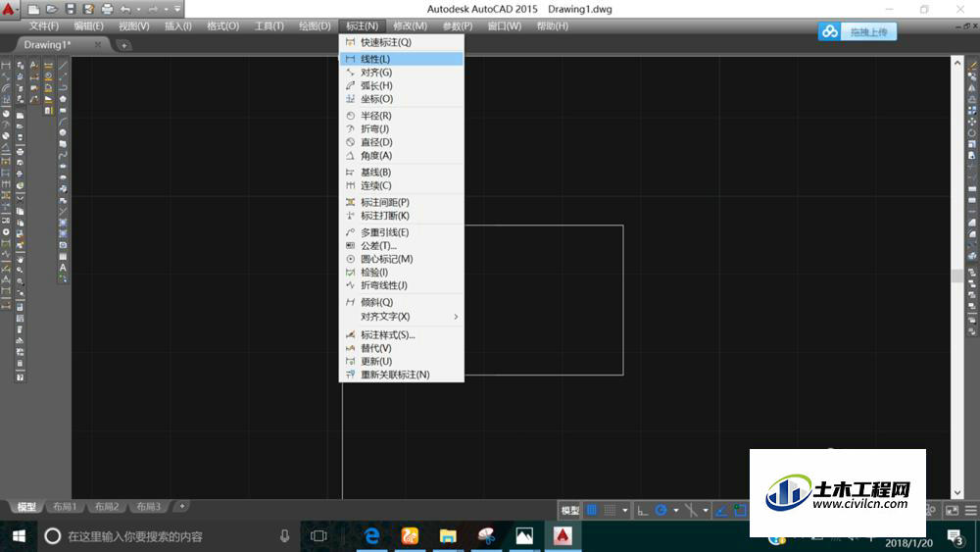Open the 窗口(W) menu
The width and height of the screenshot is (980, 552).
pyautogui.click(x=505, y=25)
